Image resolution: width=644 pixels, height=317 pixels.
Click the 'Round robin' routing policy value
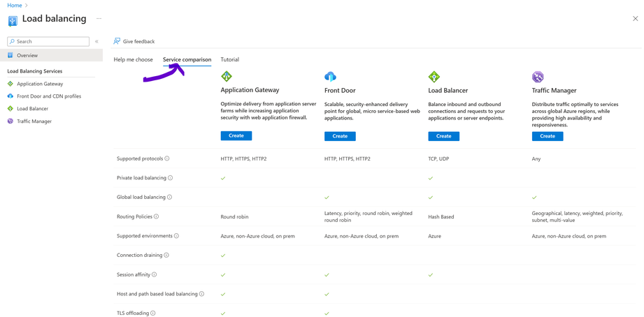(x=234, y=216)
